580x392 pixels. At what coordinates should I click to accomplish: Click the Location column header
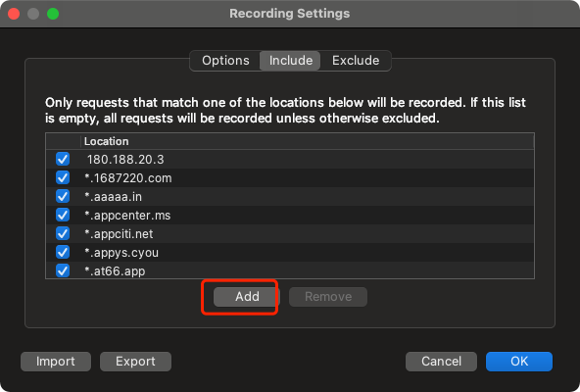click(x=107, y=141)
